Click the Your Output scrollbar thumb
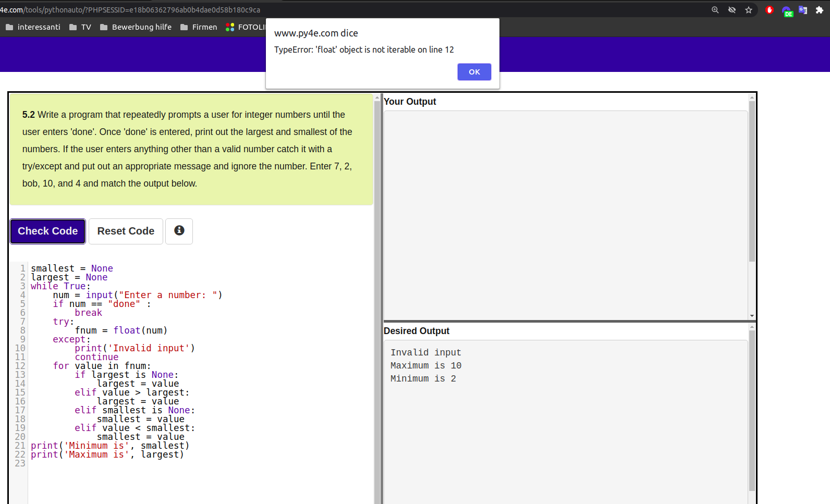The width and height of the screenshot is (830, 504). [x=752, y=181]
